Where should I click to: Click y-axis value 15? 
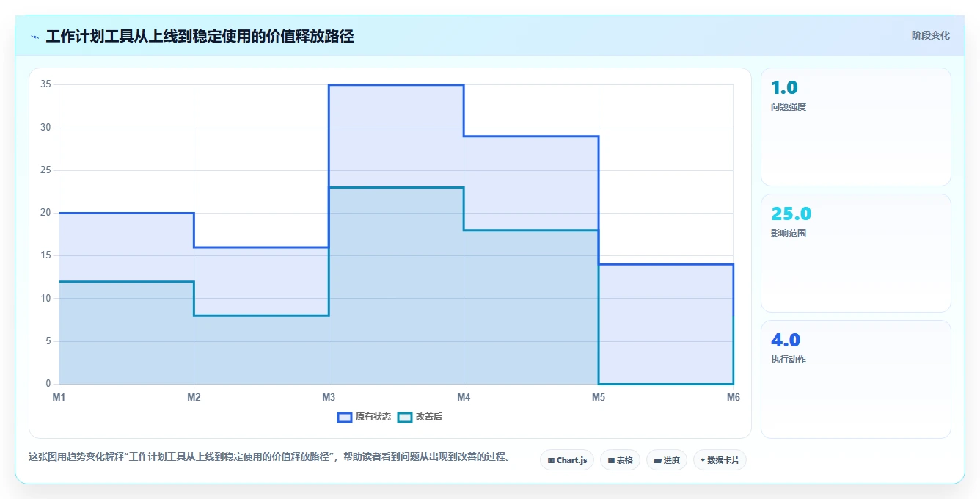click(x=45, y=255)
